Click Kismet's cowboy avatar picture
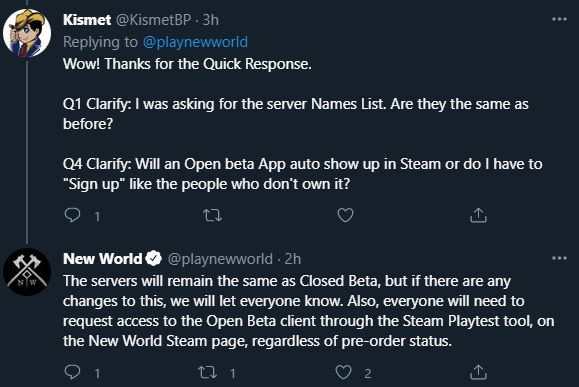This screenshot has height=387, width=579. (x=27, y=33)
